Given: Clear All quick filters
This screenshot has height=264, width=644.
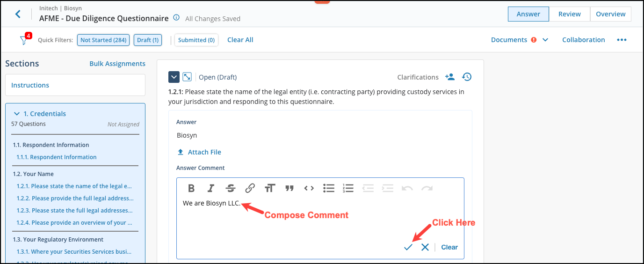Looking at the screenshot, I should [240, 40].
